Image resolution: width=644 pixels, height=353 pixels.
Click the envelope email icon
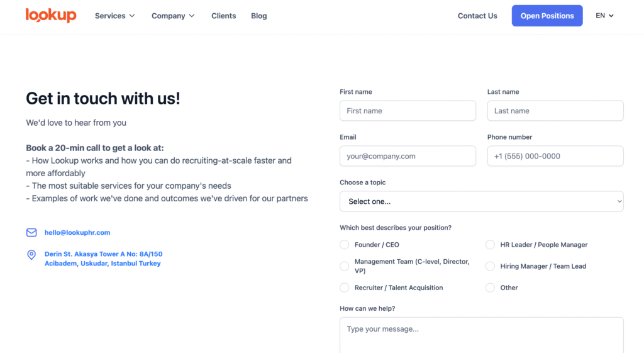coord(31,232)
